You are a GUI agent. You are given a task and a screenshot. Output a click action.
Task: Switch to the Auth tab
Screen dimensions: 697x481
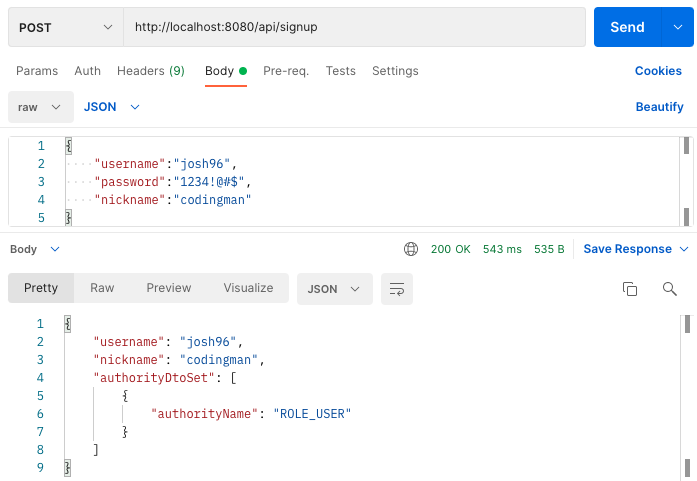coord(88,71)
